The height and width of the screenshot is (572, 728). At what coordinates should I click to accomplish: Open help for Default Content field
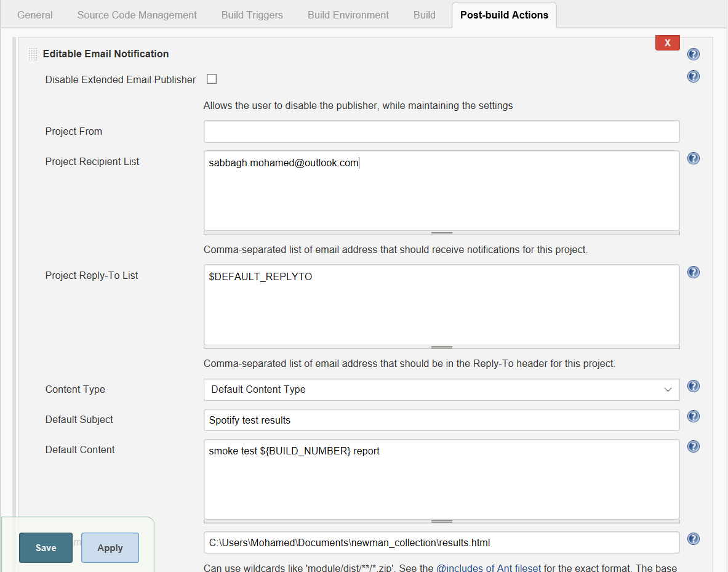pos(694,446)
